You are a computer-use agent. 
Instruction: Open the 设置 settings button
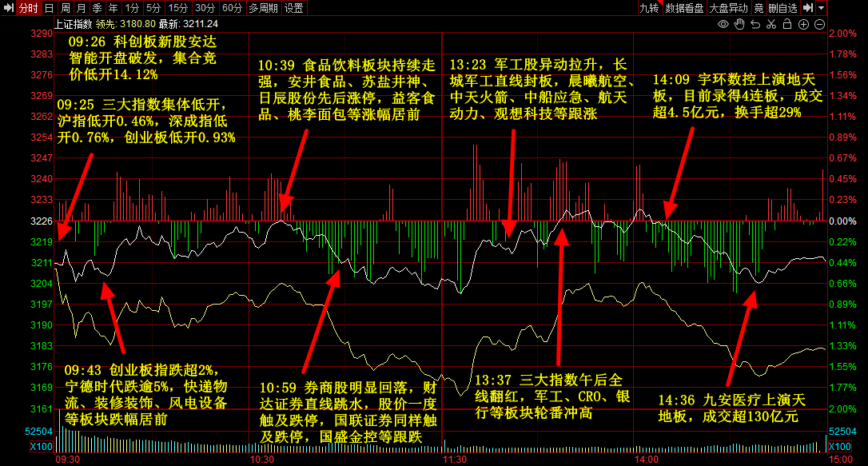click(x=294, y=8)
